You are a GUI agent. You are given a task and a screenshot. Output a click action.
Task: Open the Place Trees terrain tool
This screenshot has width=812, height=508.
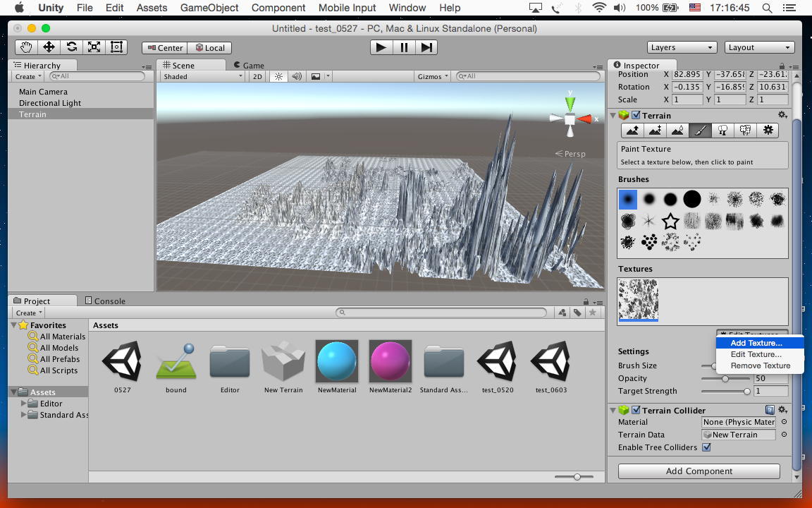pyautogui.click(x=722, y=131)
